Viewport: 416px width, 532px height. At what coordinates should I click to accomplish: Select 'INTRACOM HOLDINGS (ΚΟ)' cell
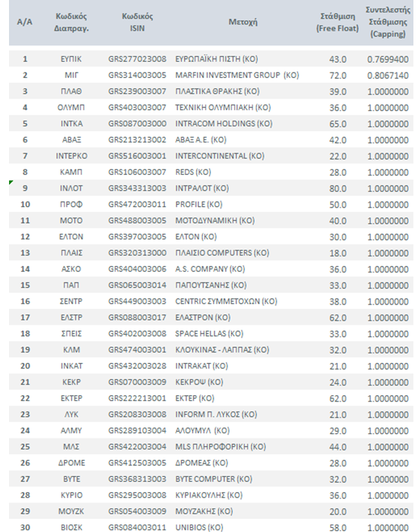point(224,123)
